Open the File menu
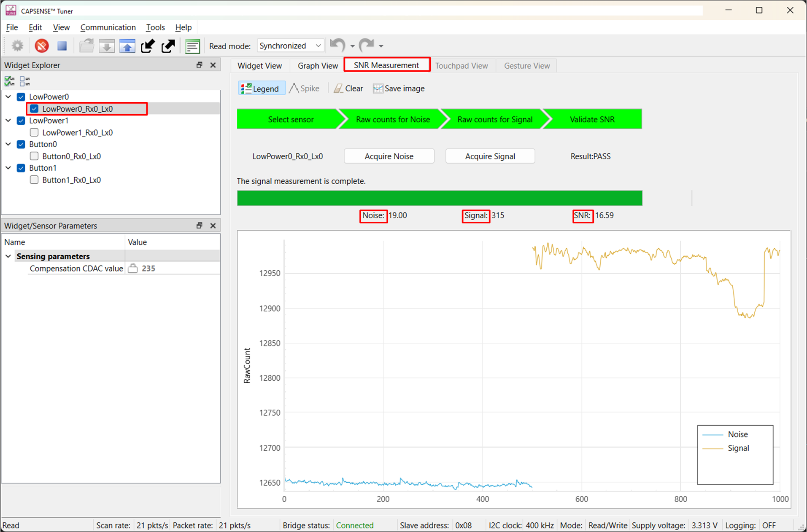Image resolution: width=807 pixels, height=532 pixels. tap(12, 27)
